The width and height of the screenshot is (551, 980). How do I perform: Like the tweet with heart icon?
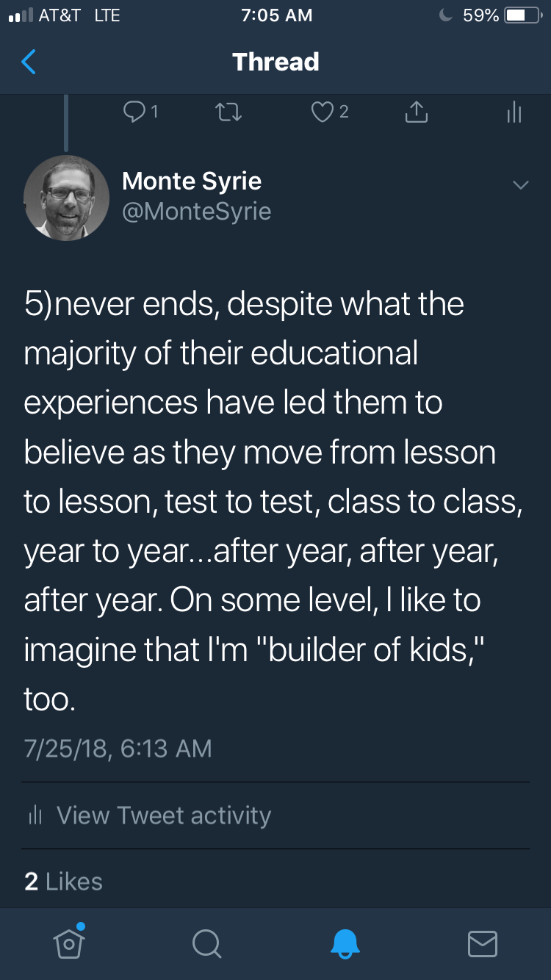[x=323, y=112]
